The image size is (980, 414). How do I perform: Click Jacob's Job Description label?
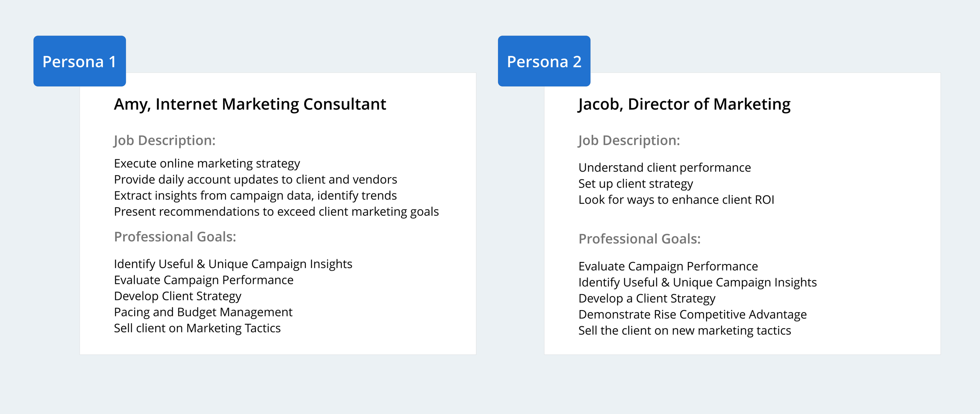click(629, 141)
